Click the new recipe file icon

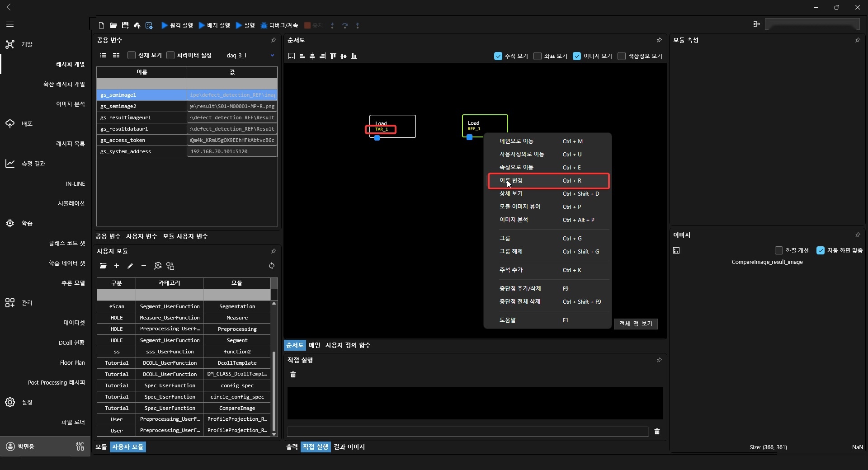[101, 25]
